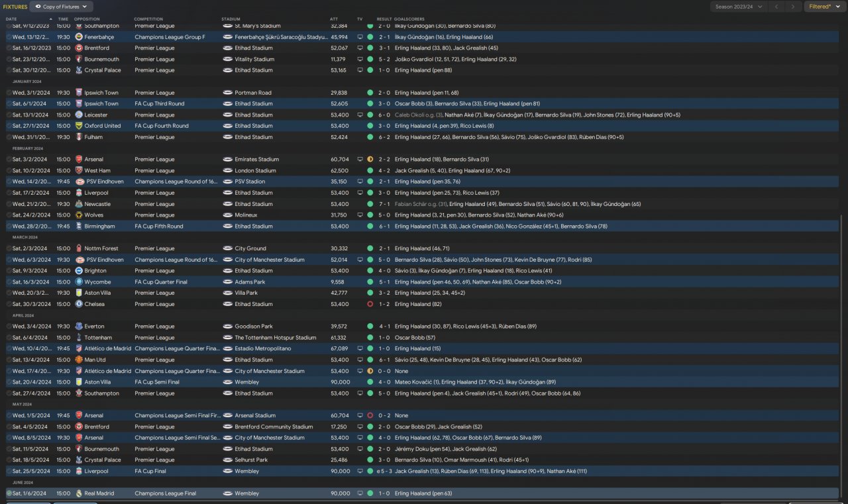
Task: Tick the selection circle for the Brighton fixture
Action: 9,271
